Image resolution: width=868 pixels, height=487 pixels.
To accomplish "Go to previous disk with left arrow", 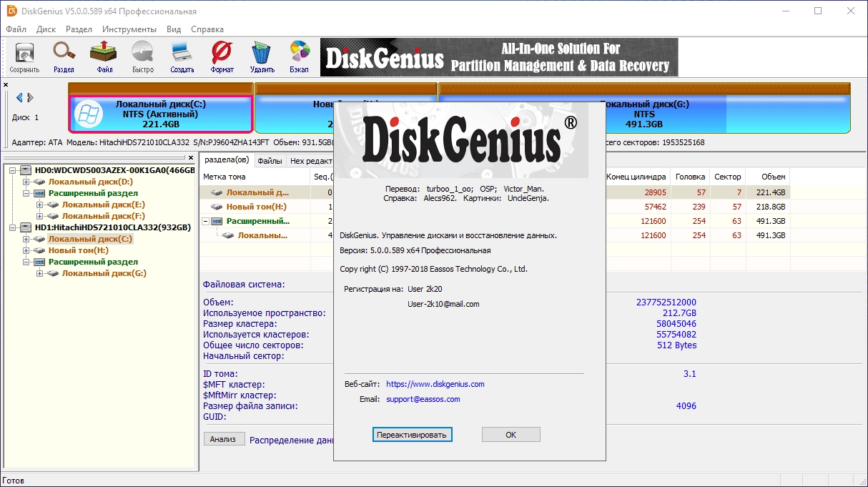I will click(19, 98).
